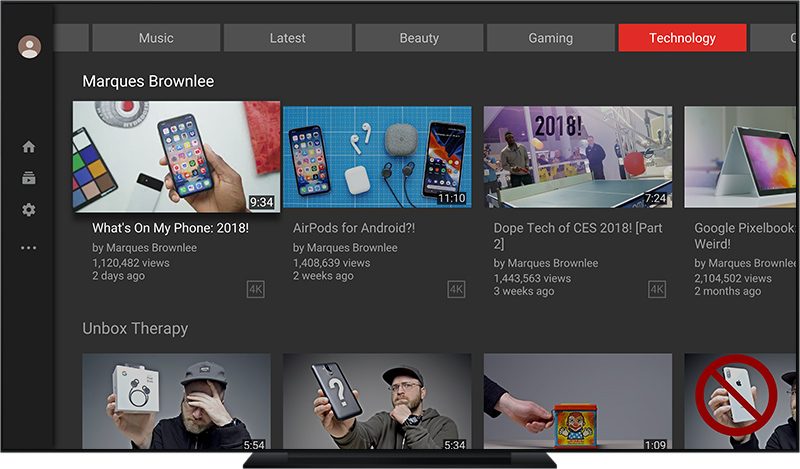Open Dope Tech of CES 2018 thumbnail

tap(578, 157)
